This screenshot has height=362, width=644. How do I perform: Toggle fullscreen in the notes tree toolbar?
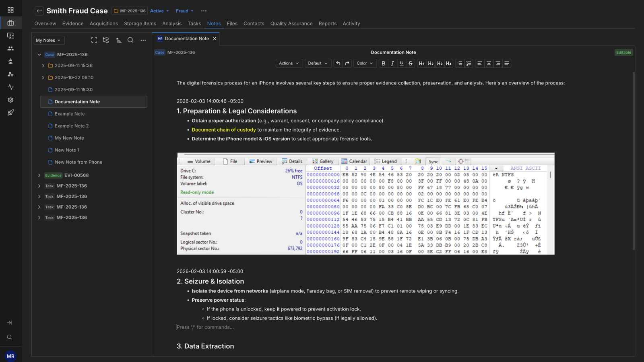point(94,40)
